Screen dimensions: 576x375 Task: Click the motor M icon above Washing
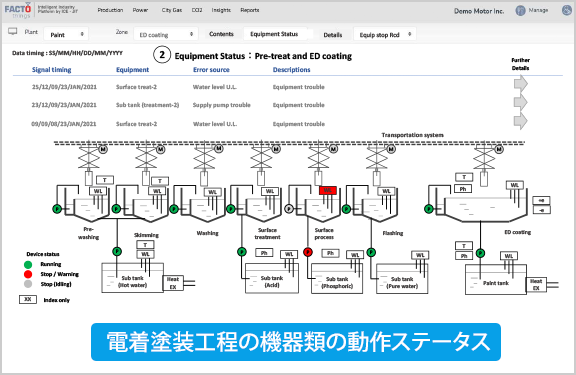click(x=219, y=148)
